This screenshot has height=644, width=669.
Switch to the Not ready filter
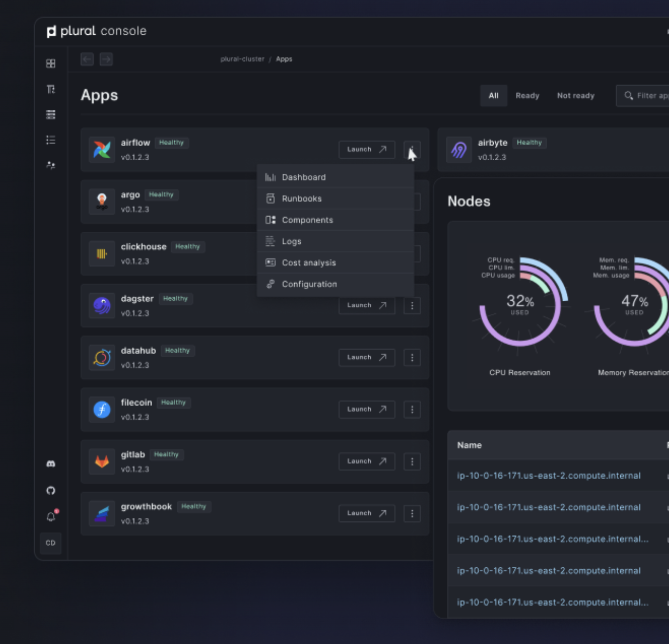click(x=575, y=95)
